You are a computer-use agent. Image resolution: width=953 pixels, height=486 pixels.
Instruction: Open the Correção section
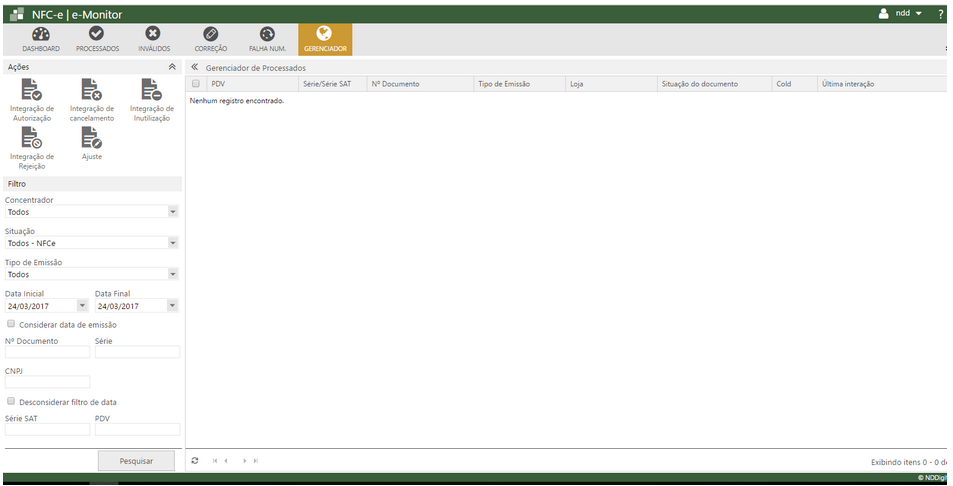click(210, 39)
